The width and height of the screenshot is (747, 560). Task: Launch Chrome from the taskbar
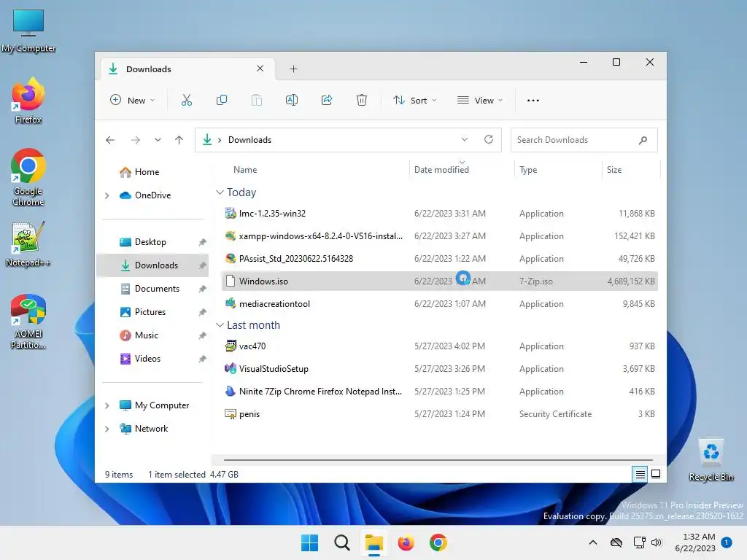438,542
